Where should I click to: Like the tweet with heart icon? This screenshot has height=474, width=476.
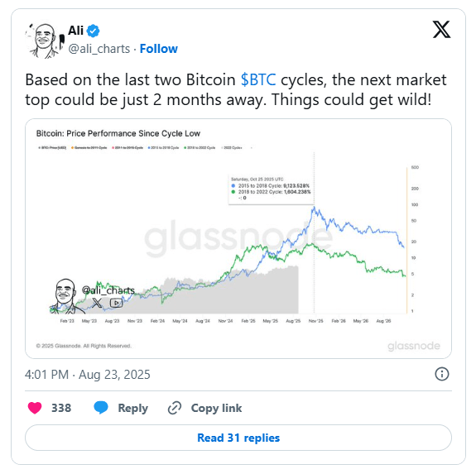click(35, 408)
